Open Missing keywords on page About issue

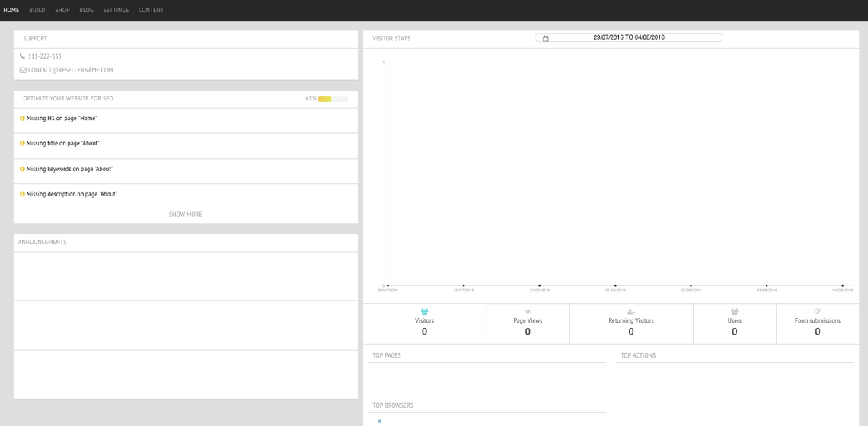(x=69, y=169)
